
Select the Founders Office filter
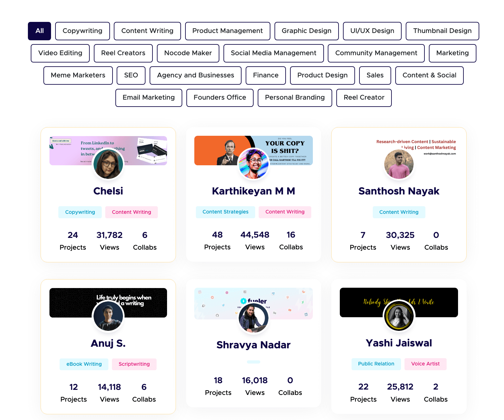[x=220, y=98]
